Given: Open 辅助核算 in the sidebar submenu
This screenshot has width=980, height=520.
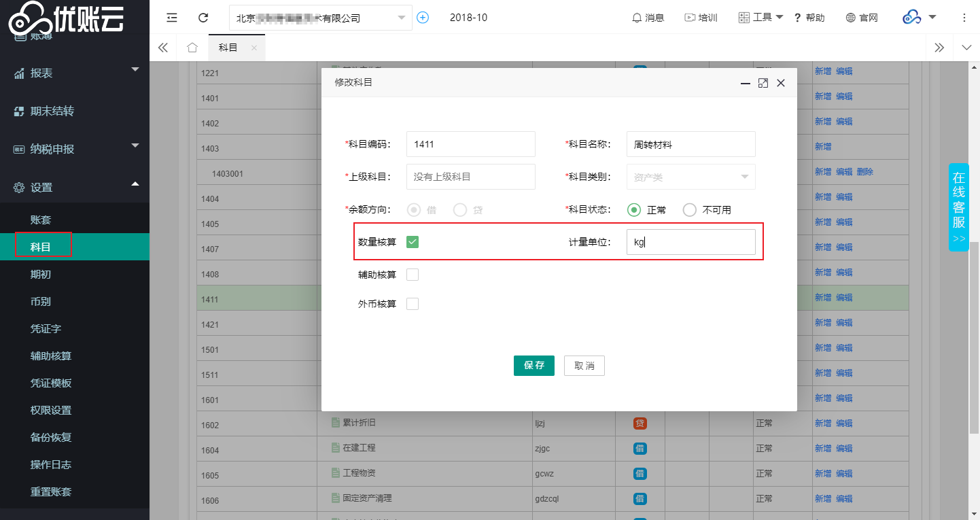Looking at the screenshot, I should point(75,356).
